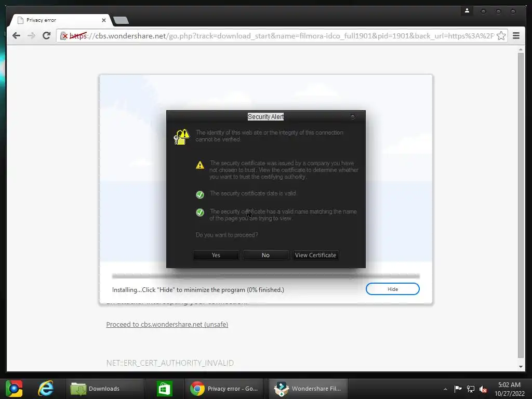The height and width of the screenshot is (399, 532).
Task: Click Action Center flag tray icon
Action: (x=458, y=389)
